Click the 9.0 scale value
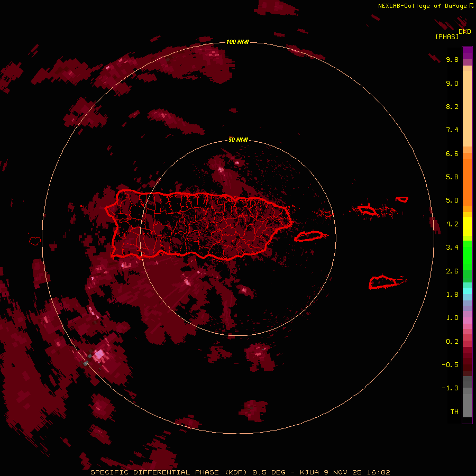This screenshot has width=476, height=476. [452, 83]
